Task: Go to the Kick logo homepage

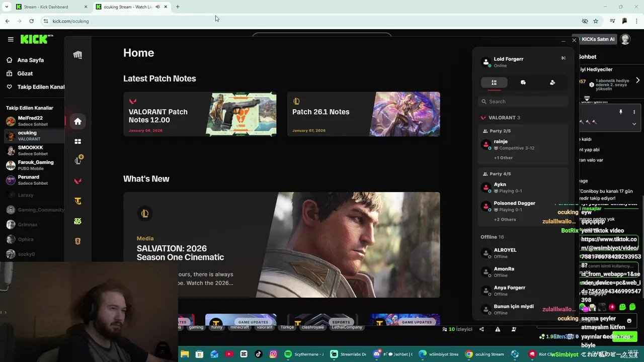Action: tap(35, 39)
